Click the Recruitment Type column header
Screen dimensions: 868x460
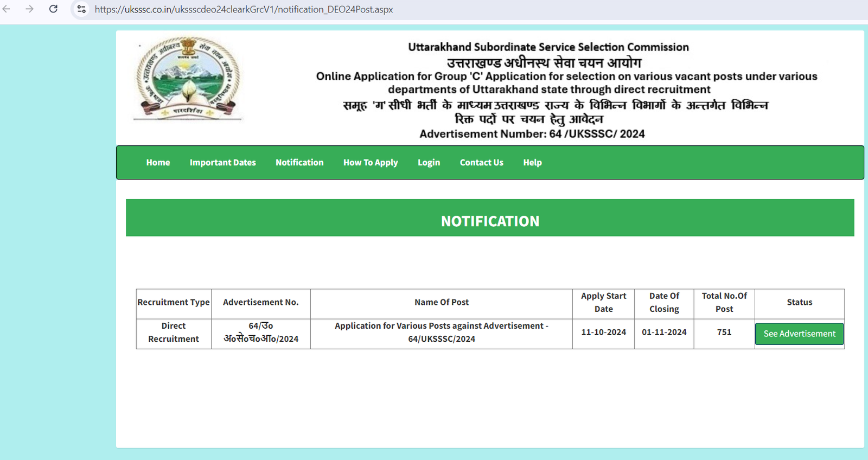(x=174, y=303)
